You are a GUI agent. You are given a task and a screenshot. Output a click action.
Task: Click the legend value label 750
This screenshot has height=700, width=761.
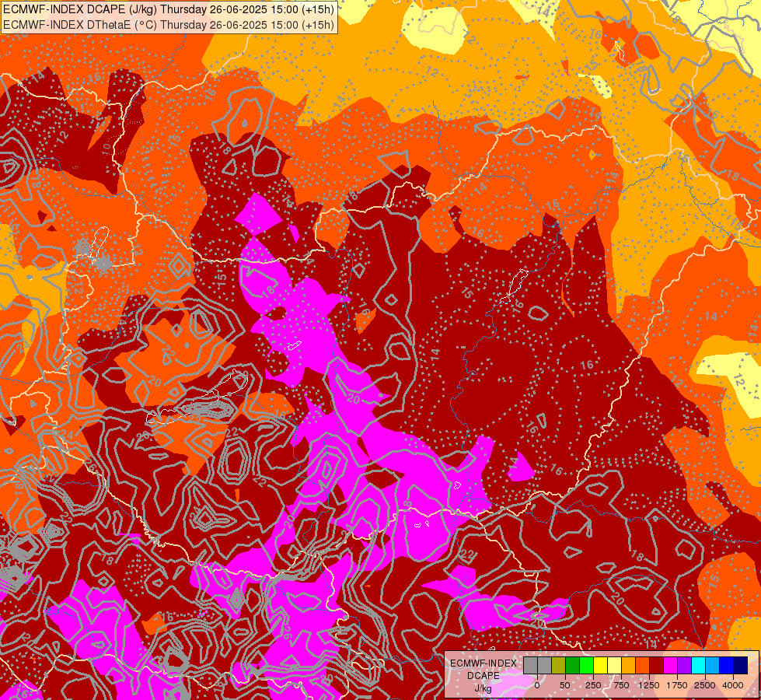621,685
